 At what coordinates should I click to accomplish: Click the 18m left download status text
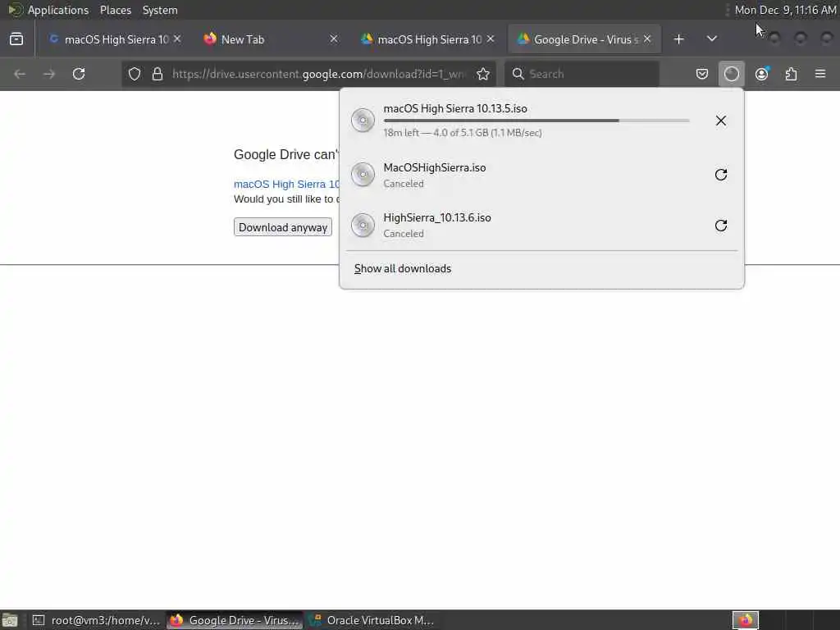tap(463, 133)
